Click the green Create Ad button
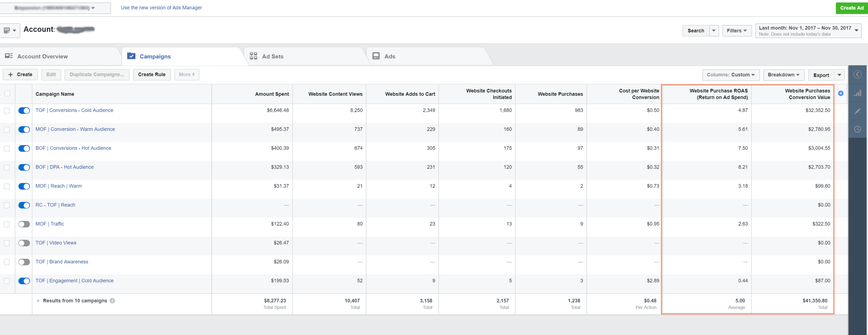 [851, 8]
